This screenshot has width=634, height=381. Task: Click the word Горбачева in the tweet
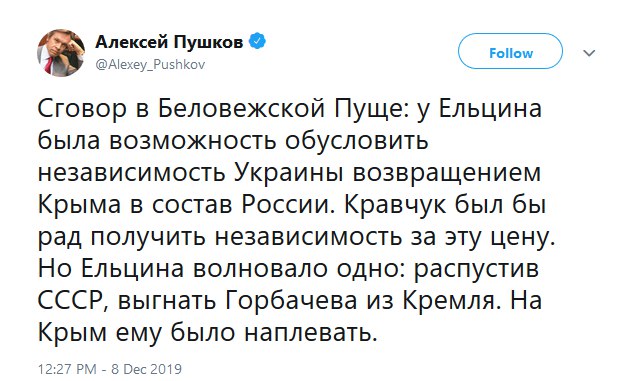[290, 301]
